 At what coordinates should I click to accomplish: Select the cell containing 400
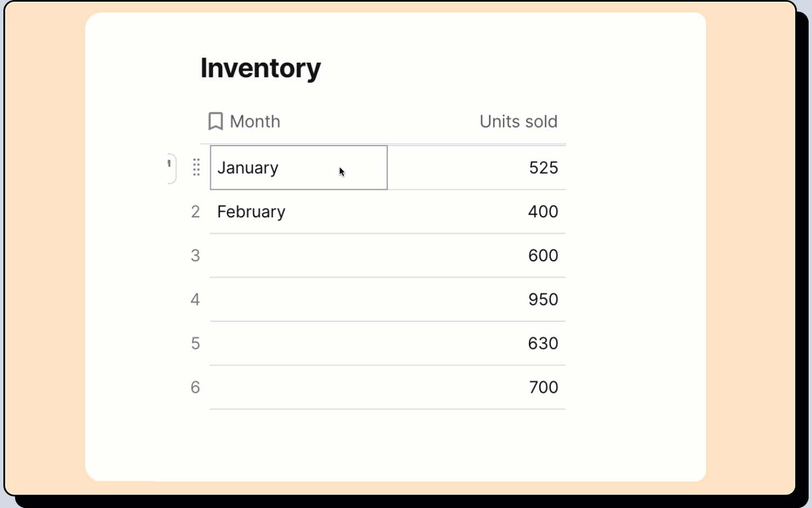[x=476, y=212]
